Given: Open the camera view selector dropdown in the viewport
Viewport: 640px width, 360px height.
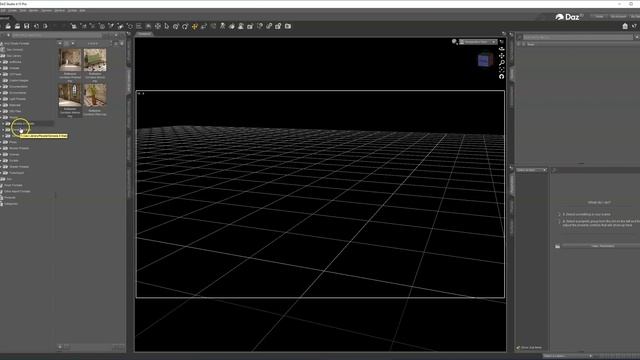Looking at the screenshot, I should [478, 42].
